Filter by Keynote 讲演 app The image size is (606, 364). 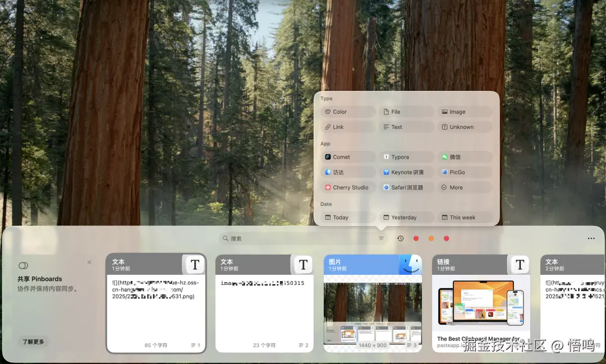point(407,172)
